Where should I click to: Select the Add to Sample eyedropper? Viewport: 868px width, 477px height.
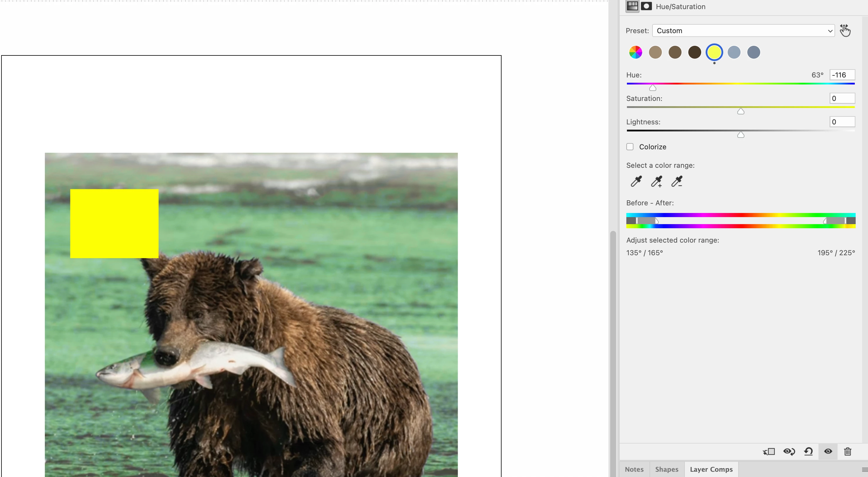[656, 181]
